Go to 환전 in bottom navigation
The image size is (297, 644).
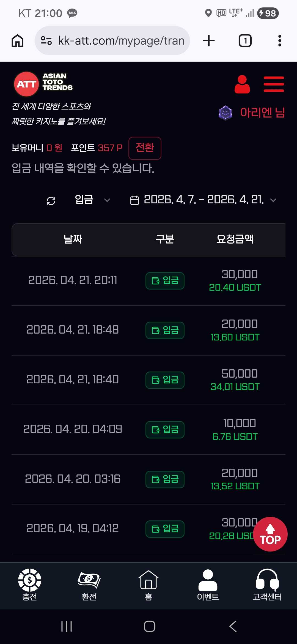(x=89, y=585)
